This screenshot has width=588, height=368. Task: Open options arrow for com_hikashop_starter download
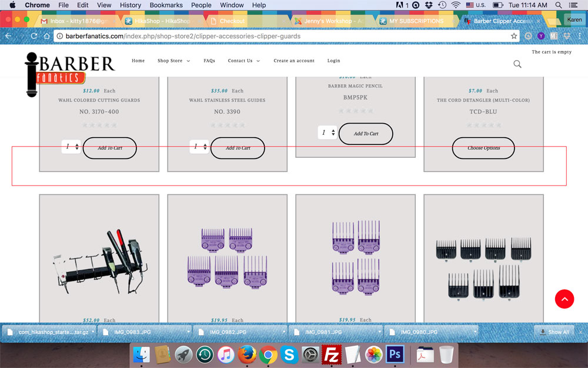coord(93,332)
